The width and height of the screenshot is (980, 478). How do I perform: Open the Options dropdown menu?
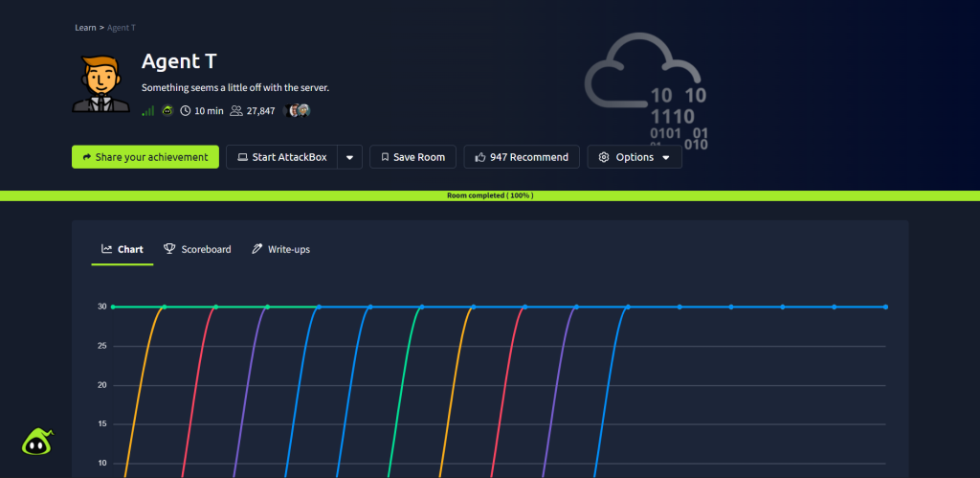point(634,157)
